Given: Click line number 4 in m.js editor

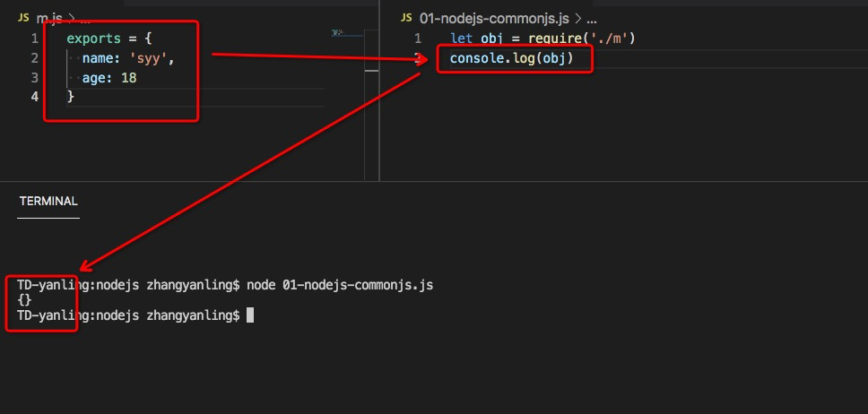Looking at the screenshot, I should pyautogui.click(x=35, y=96).
